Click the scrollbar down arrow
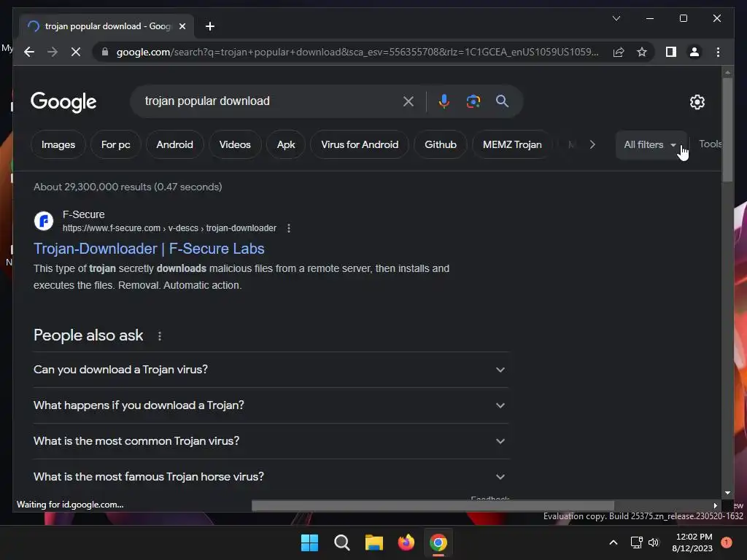Image resolution: width=747 pixels, height=560 pixels. [x=727, y=493]
